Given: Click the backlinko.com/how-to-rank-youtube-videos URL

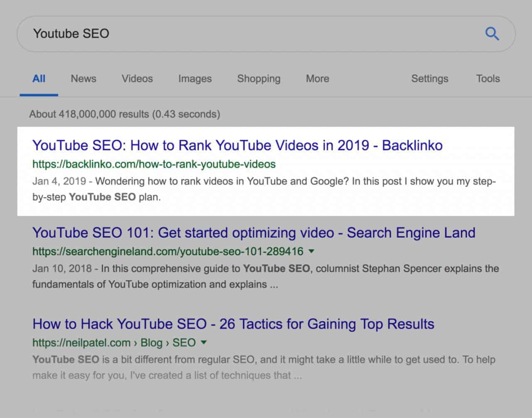Looking at the screenshot, I should [x=154, y=164].
